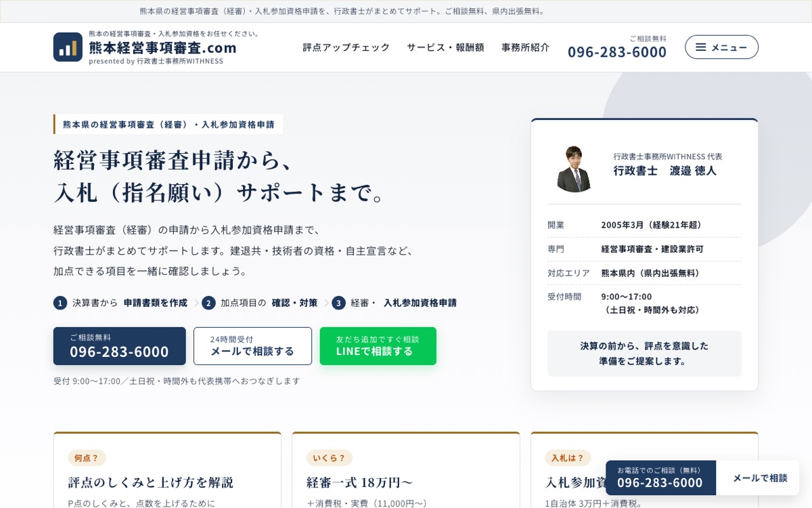The image size is (812, 508).
Task: Tap the green LINEで相談する button
Action: pos(378,346)
